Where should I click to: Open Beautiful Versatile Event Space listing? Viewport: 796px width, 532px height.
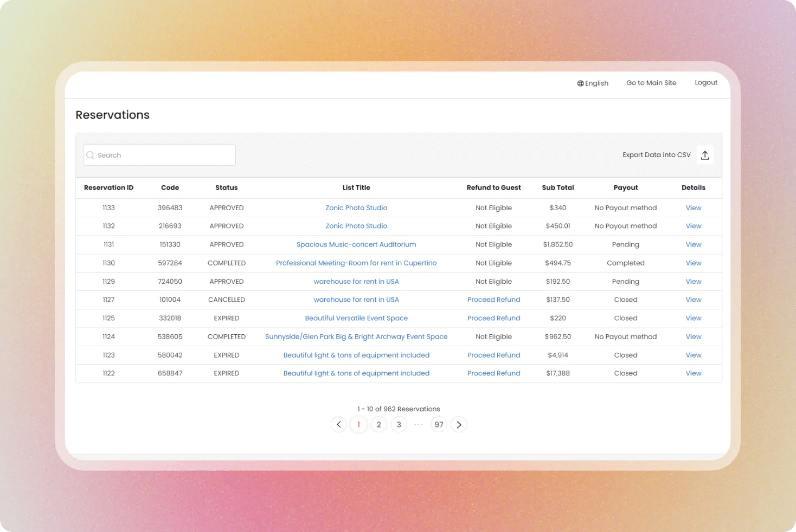(x=356, y=319)
